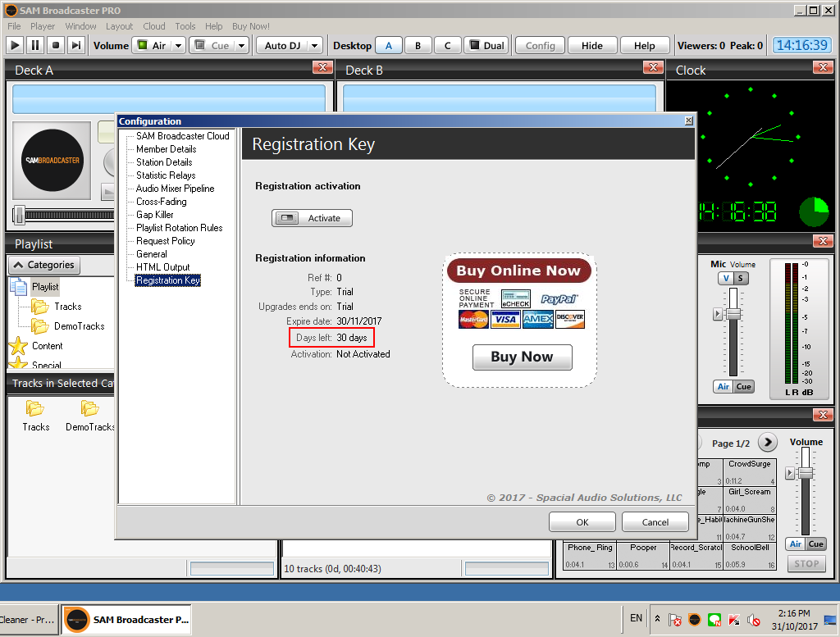Click the Buy Online Now banner
Screen dimensions: 840x637
click(518, 271)
